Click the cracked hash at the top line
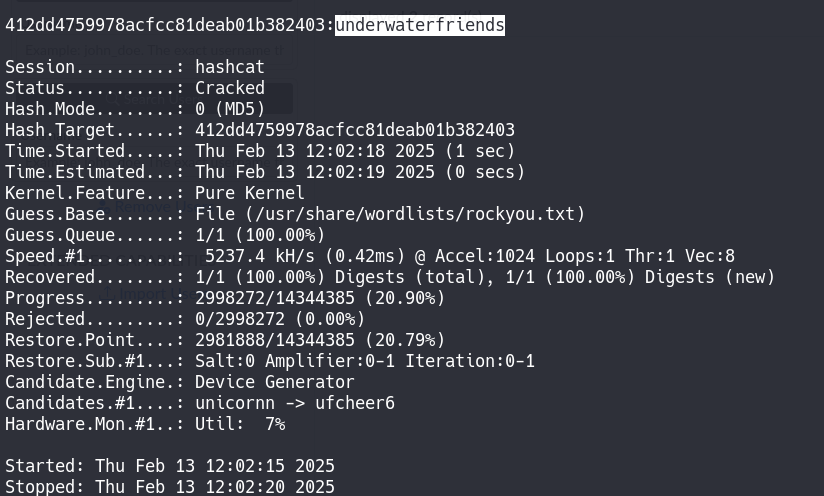The image size is (824, 496). 165,25
